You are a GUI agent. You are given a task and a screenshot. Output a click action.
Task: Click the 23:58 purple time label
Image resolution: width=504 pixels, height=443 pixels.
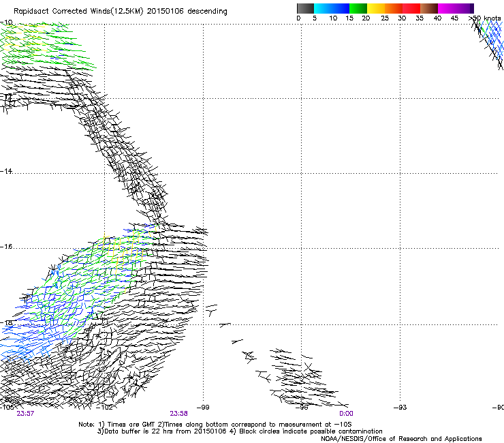pyautogui.click(x=178, y=414)
